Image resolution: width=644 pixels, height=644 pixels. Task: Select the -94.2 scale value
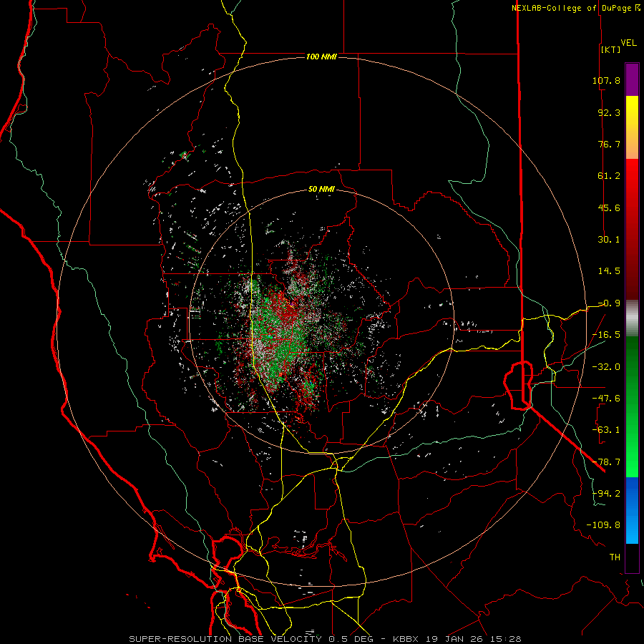(x=606, y=493)
